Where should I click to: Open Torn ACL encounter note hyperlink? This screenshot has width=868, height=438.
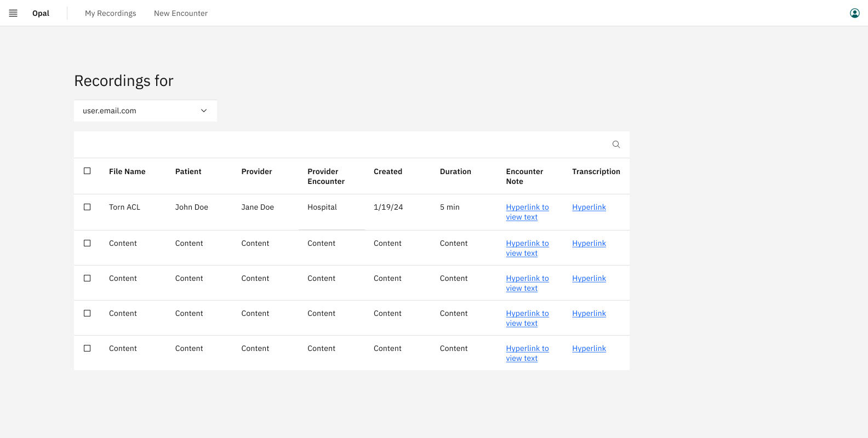[x=527, y=212]
